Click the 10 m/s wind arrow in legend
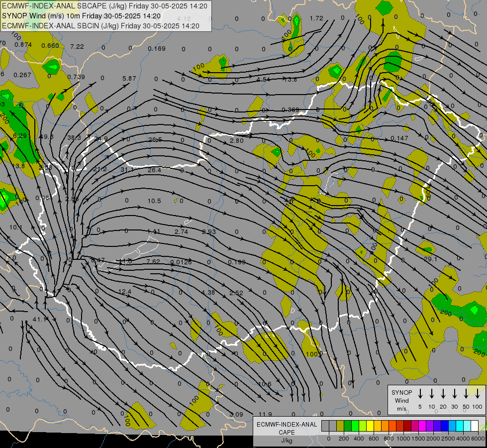This screenshot has width=487, height=448. pos(432,394)
